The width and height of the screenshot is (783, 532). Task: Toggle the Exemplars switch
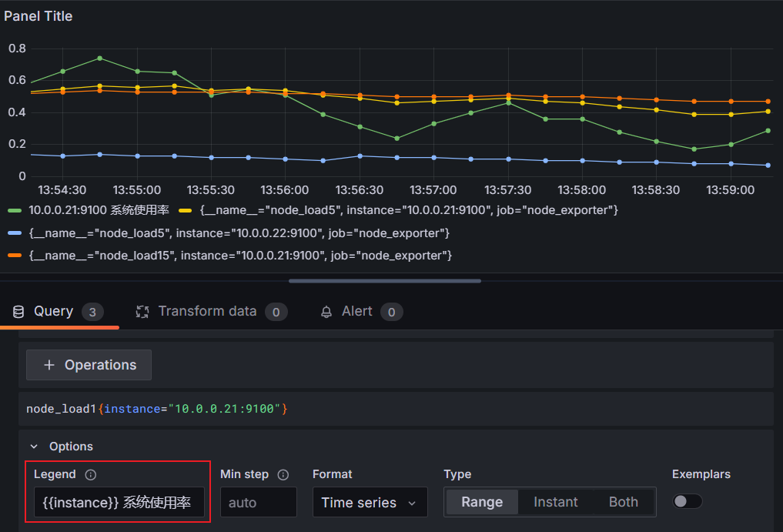(687, 501)
